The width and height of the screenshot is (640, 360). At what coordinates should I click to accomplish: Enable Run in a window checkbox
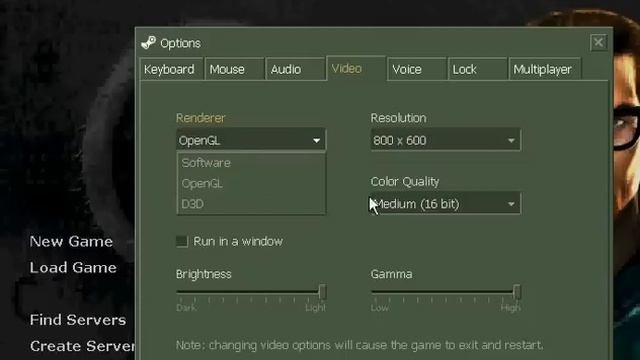click(182, 241)
